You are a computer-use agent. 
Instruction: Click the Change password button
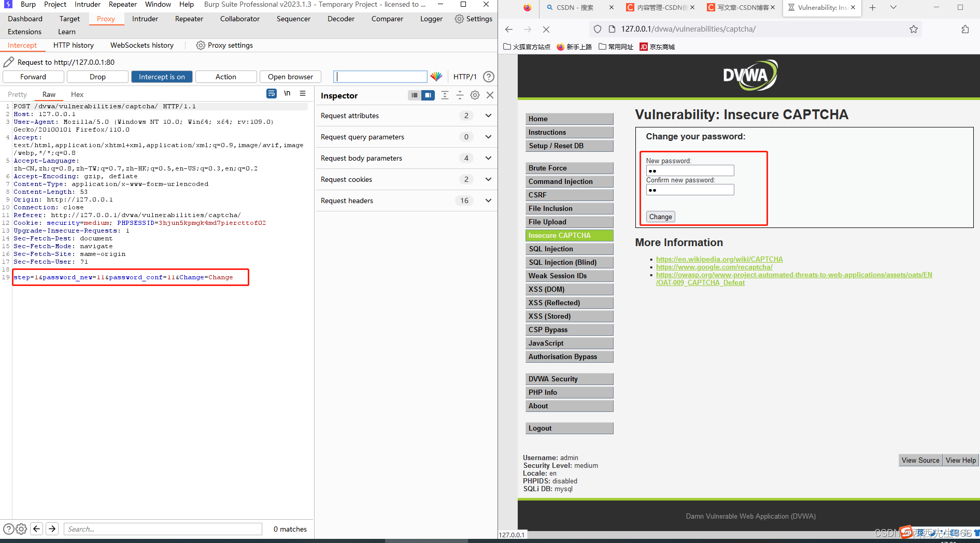pos(660,217)
